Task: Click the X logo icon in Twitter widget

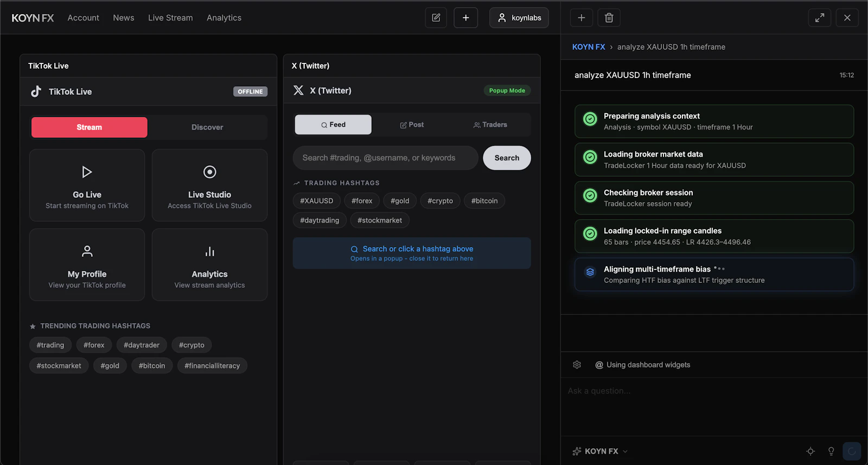Action: pyautogui.click(x=298, y=91)
